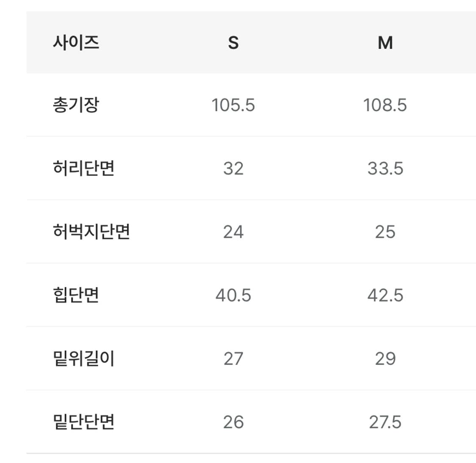Click the hem value 26
Screen dimensions: 476x463
tap(233, 422)
